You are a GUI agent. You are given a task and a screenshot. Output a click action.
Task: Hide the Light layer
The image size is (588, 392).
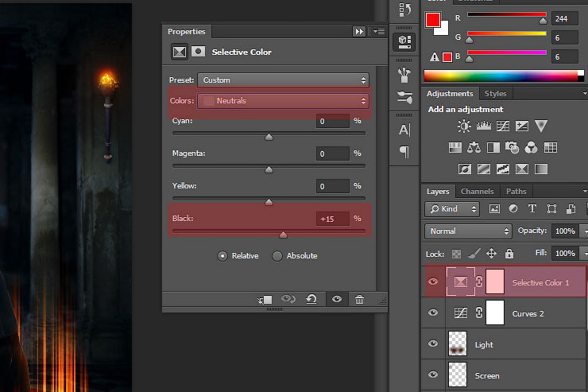pyautogui.click(x=433, y=344)
